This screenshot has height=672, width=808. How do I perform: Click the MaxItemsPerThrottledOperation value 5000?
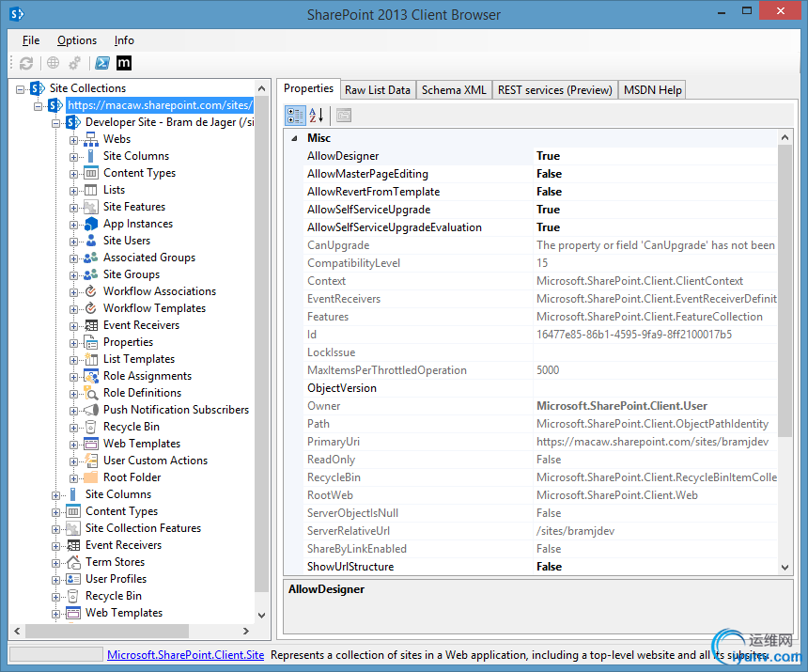tap(547, 370)
